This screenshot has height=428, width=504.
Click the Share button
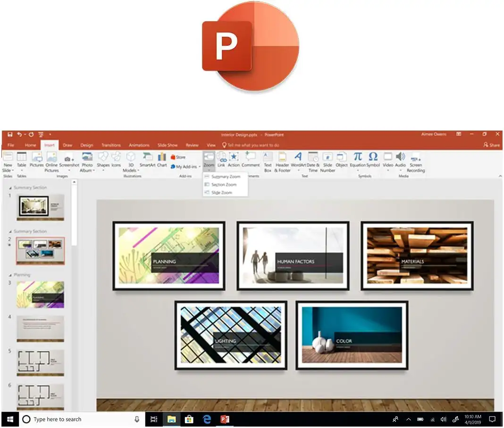point(491,145)
